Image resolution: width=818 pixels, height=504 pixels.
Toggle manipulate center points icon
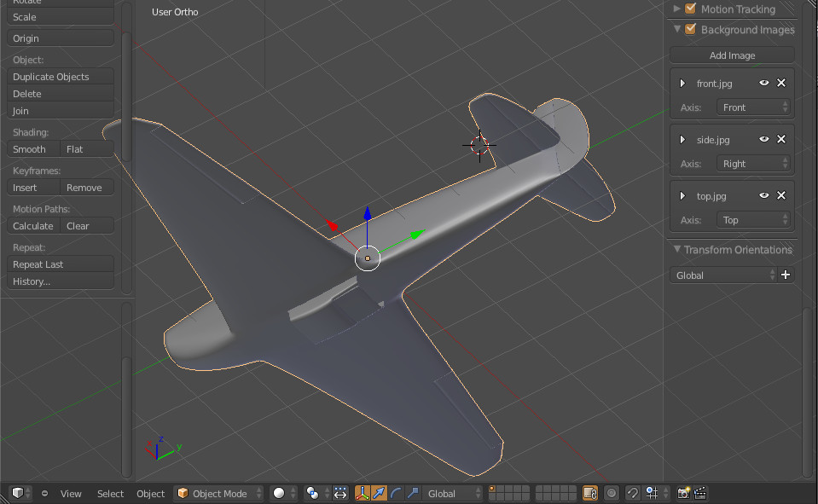tap(340, 493)
